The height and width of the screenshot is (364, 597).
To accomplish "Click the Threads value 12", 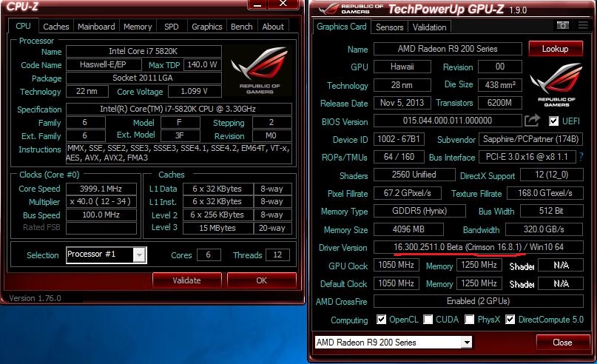I will coord(277,255).
